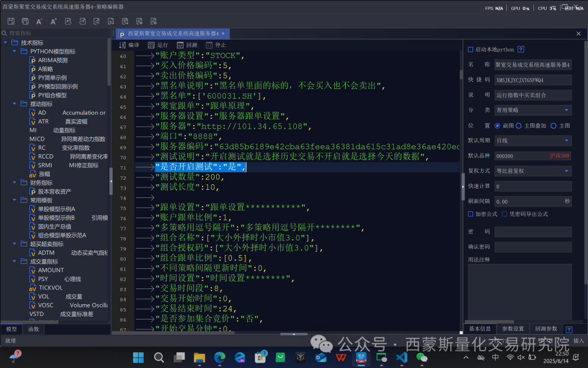Select the 主图 radio button

coord(554,126)
